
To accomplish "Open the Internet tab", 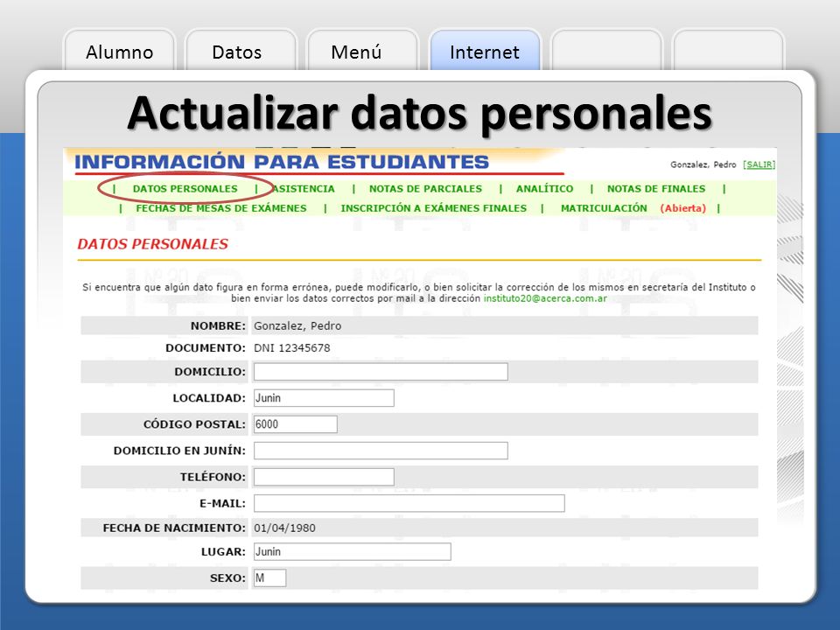I will [x=485, y=52].
